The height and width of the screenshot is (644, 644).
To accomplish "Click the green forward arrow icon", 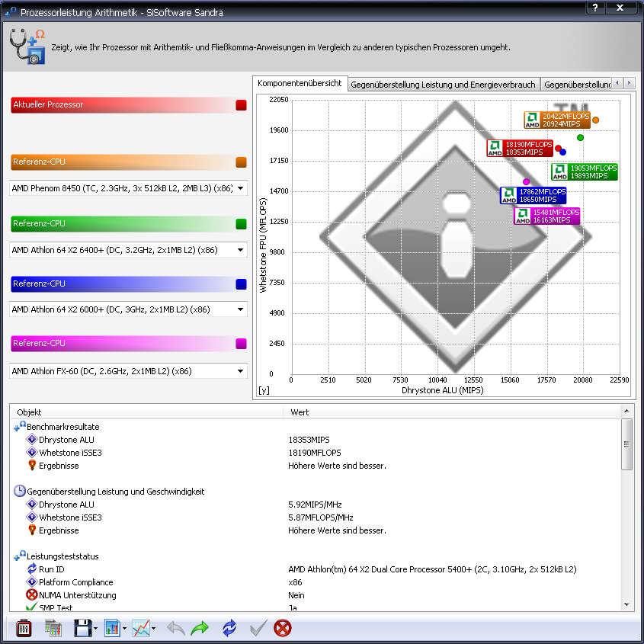I will (x=200, y=628).
